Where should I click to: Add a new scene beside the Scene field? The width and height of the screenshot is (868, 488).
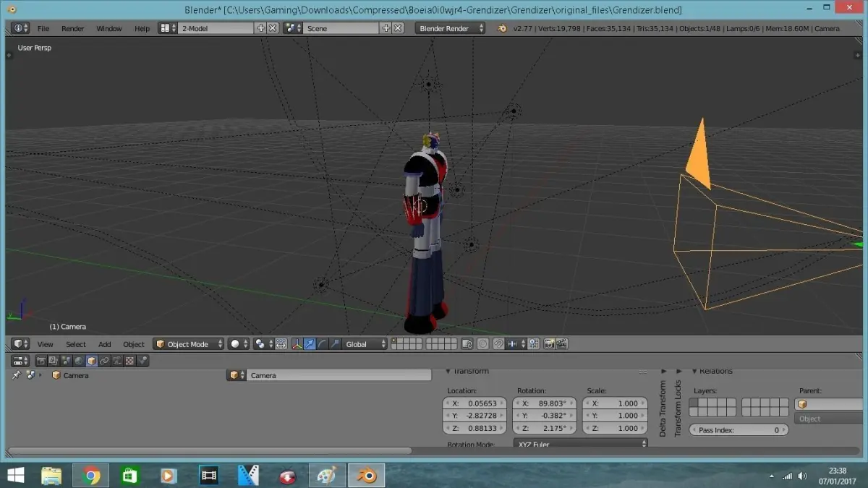point(386,28)
